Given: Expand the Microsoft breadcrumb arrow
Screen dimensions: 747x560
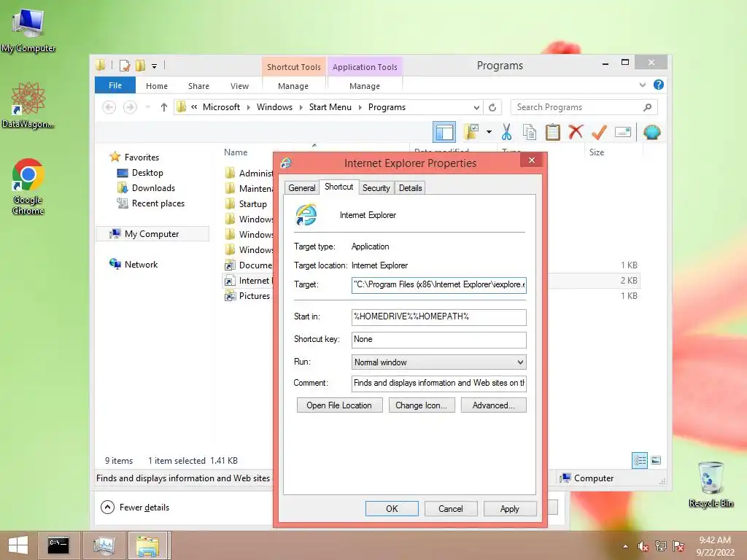Looking at the screenshot, I should (248, 107).
